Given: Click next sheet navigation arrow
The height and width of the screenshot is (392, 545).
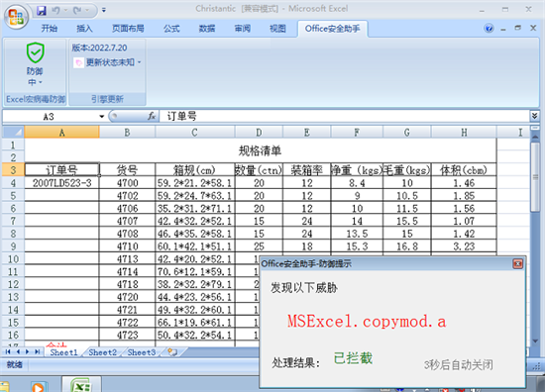Looking at the screenshot, I should click(28, 352).
